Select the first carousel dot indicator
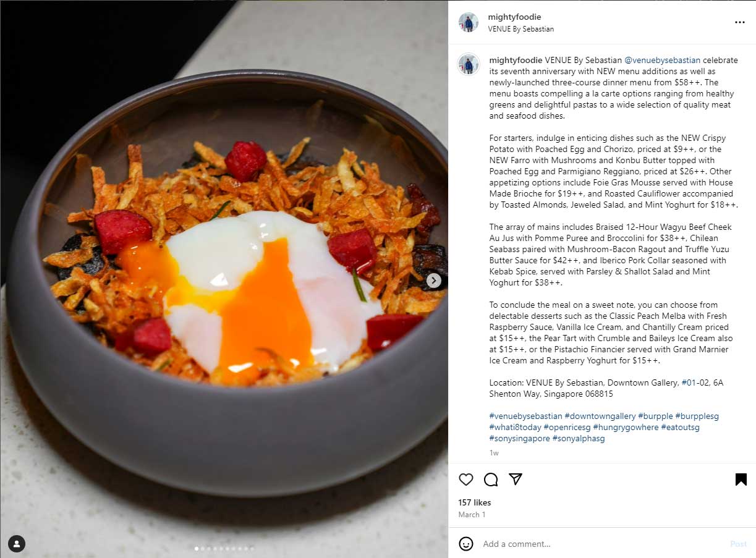 coord(197,548)
